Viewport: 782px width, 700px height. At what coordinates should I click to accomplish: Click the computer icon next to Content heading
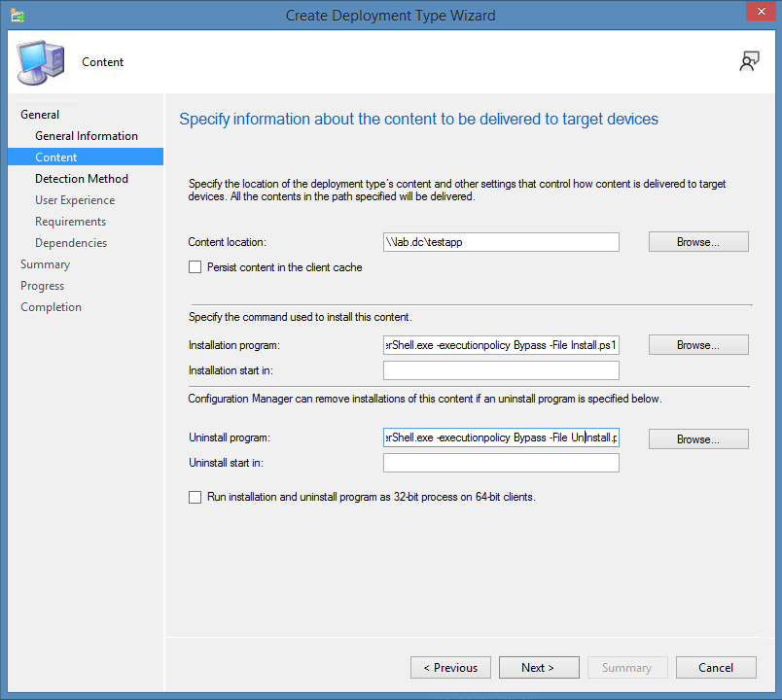coord(39,61)
